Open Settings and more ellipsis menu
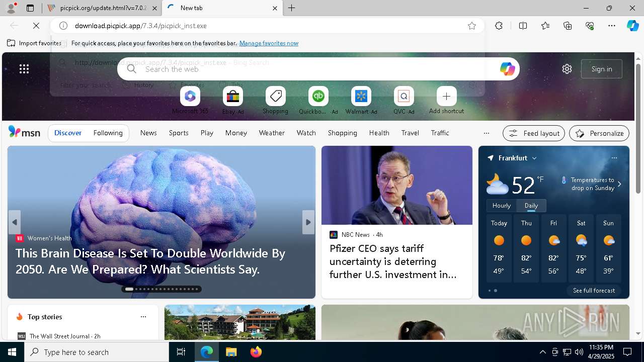 tap(612, 26)
